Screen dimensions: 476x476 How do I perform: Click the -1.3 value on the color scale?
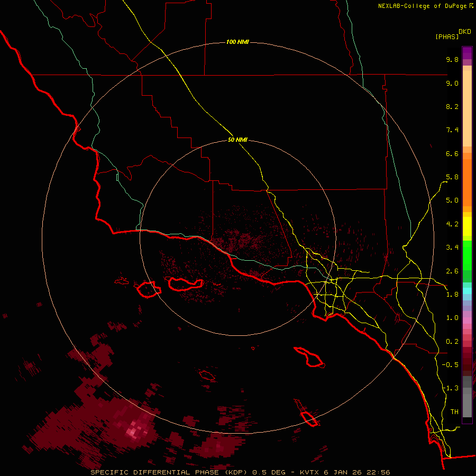point(450,388)
